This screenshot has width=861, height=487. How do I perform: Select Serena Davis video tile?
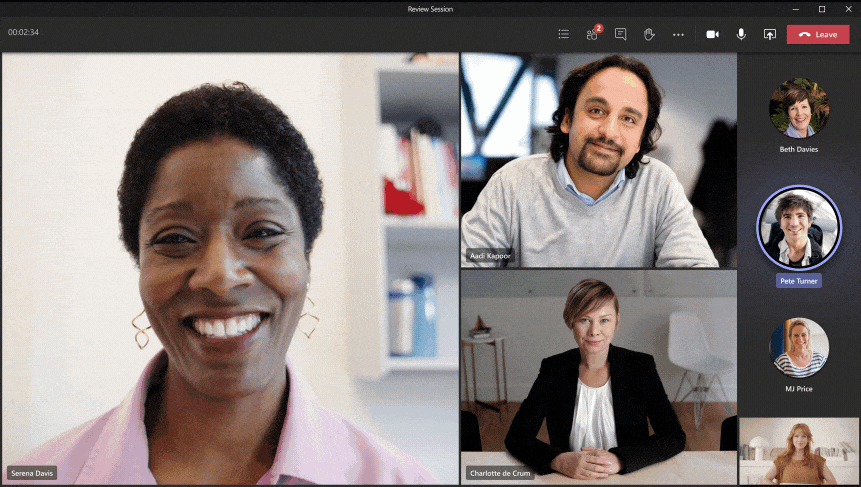230,270
